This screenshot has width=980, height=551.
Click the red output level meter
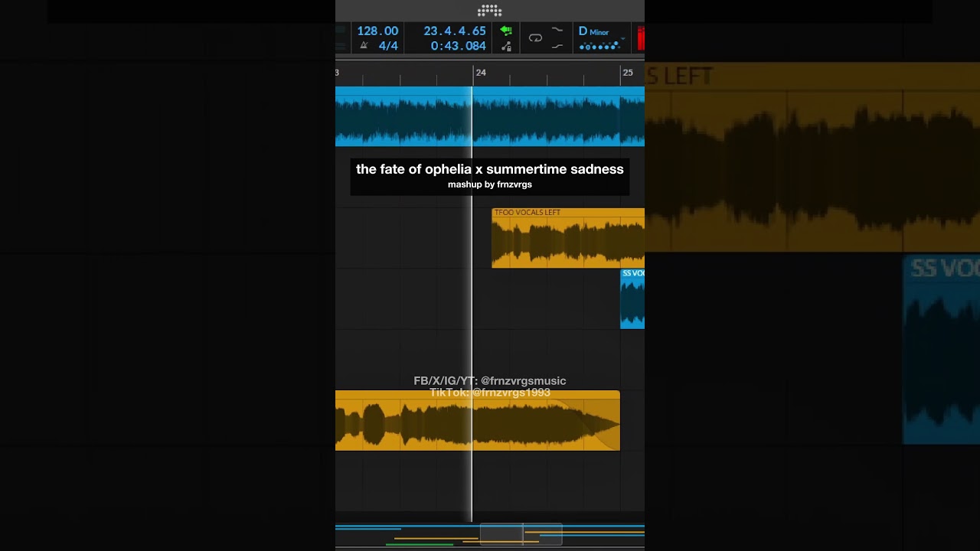point(641,38)
